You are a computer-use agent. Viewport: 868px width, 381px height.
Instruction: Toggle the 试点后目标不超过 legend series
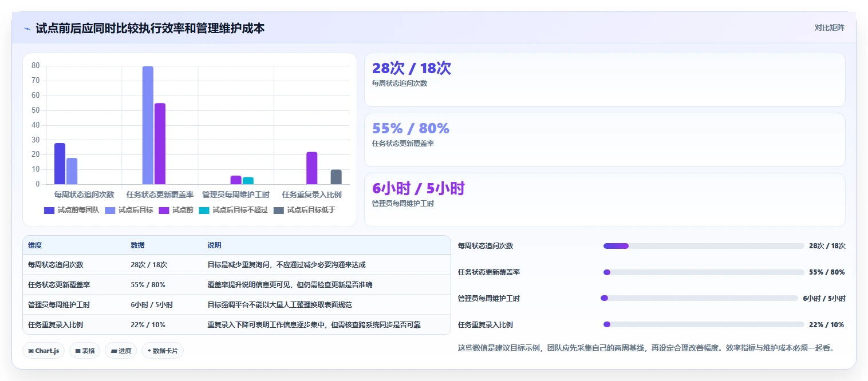pos(233,210)
